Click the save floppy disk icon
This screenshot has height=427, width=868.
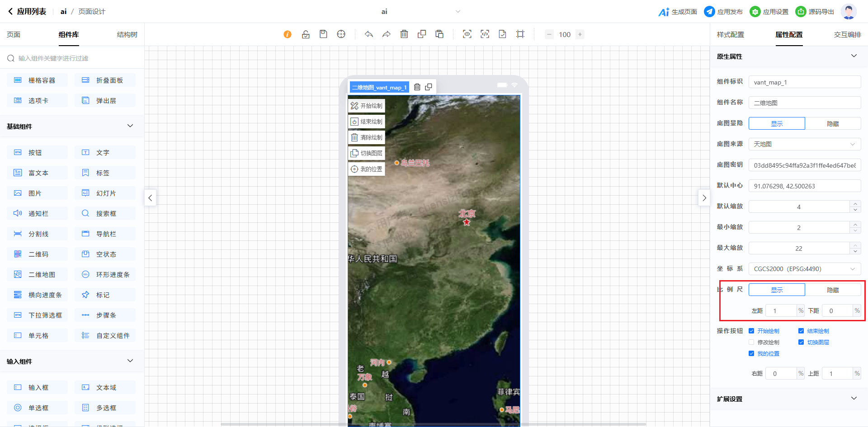point(323,34)
